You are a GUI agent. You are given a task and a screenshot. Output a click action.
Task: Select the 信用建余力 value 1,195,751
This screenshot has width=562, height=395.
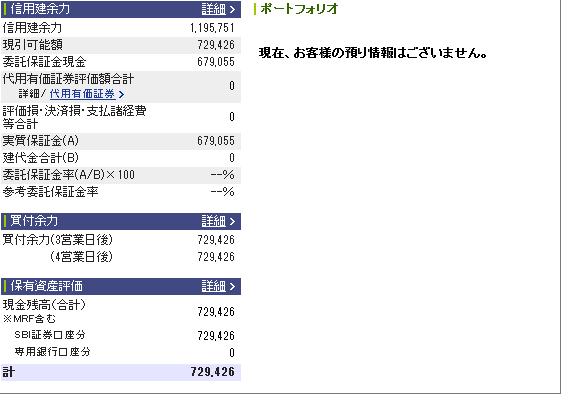coord(212,28)
